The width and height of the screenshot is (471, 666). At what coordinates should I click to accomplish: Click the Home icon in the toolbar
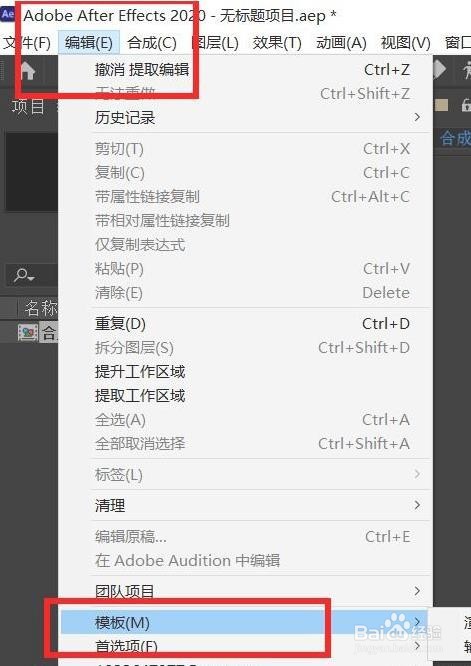coord(28,70)
